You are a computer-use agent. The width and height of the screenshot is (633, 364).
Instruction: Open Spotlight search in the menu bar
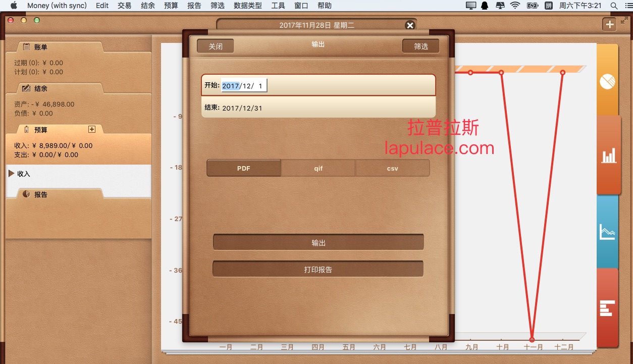614,6
